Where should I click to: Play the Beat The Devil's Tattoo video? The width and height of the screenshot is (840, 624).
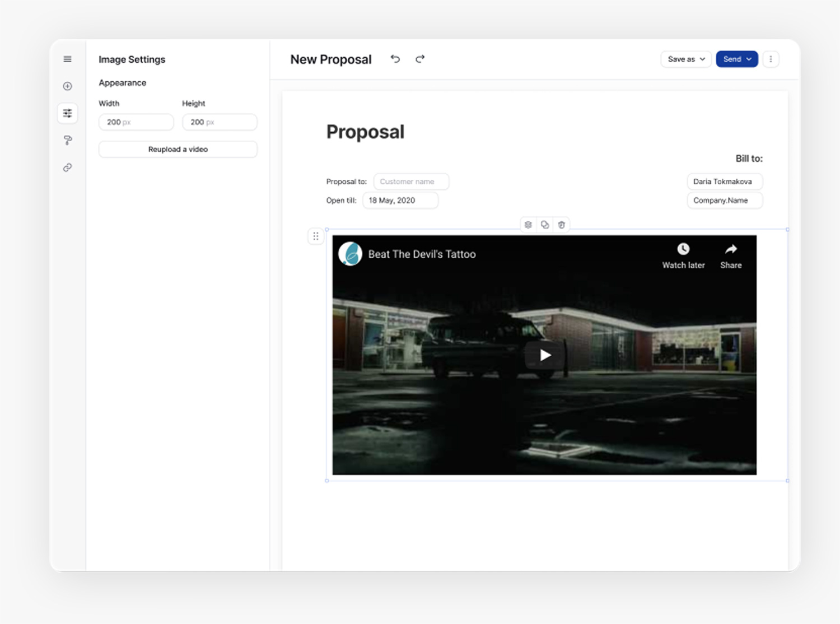(545, 355)
